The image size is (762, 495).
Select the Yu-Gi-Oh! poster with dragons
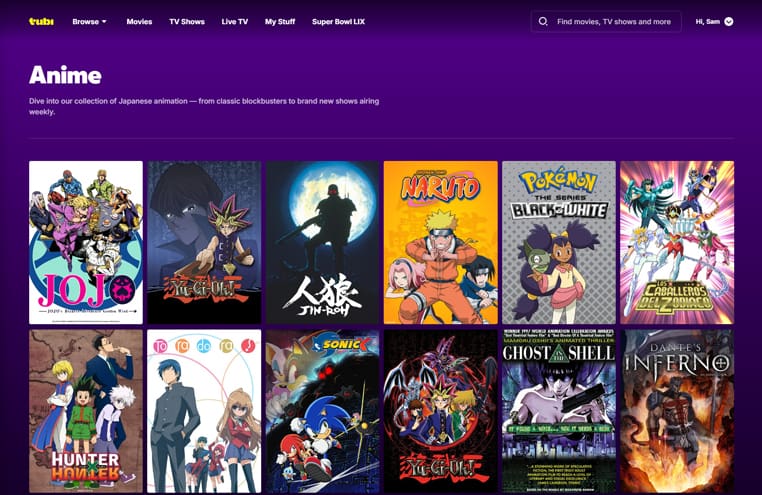coord(441,411)
